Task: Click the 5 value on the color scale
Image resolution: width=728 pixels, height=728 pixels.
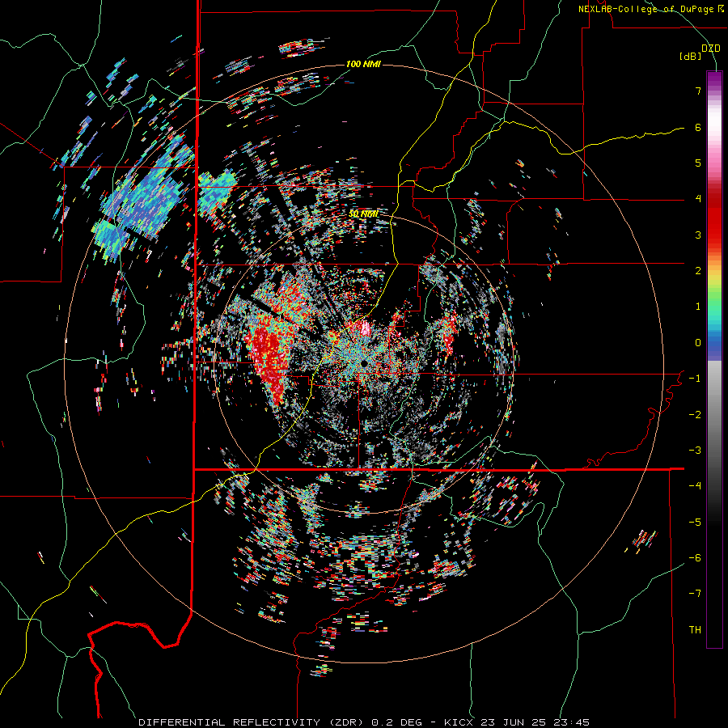Action: pos(698,163)
